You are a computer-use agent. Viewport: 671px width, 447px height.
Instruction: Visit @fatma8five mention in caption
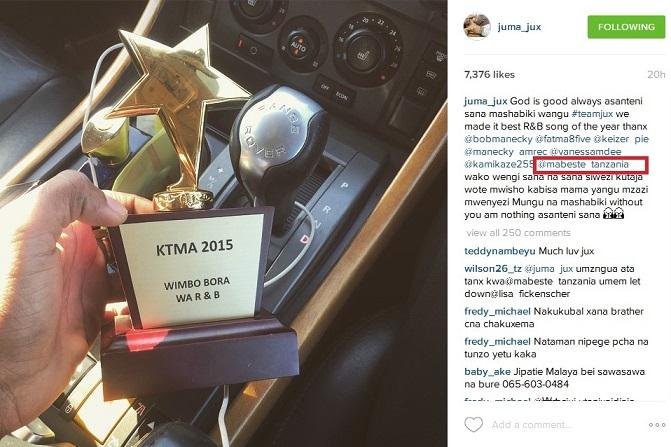pos(563,139)
